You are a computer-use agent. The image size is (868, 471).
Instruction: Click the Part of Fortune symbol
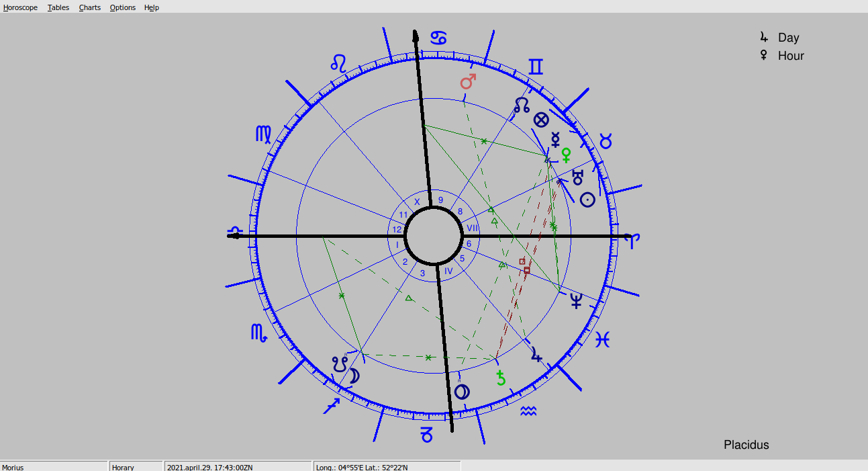541,120
